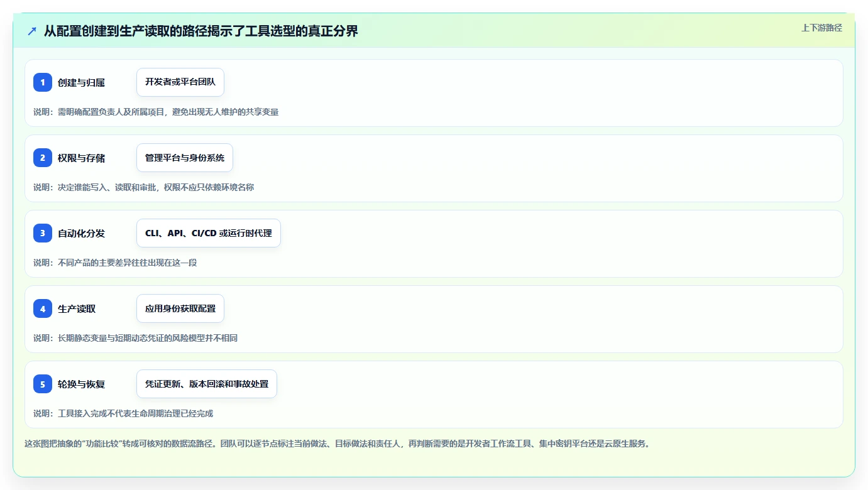Screen dimensions: 868x490
Task: Click the 上下游路径 label in the header
Action: pyautogui.click(x=821, y=28)
